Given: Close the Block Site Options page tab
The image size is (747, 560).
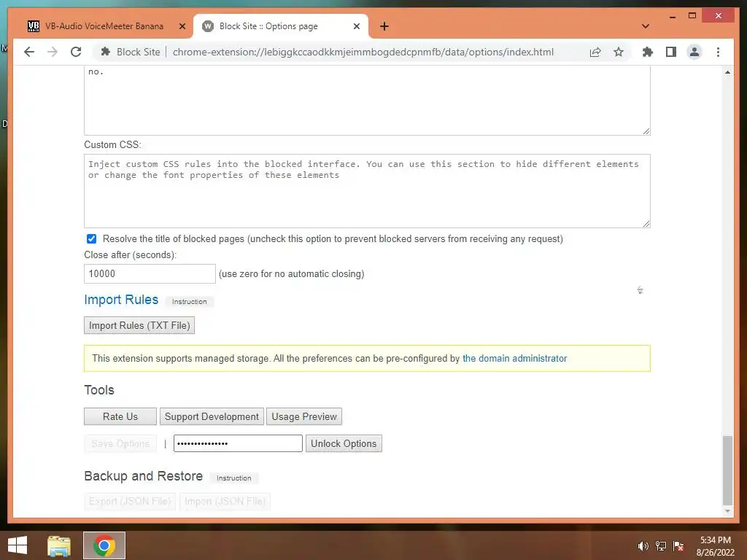Looking at the screenshot, I should click(x=356, y=26).
